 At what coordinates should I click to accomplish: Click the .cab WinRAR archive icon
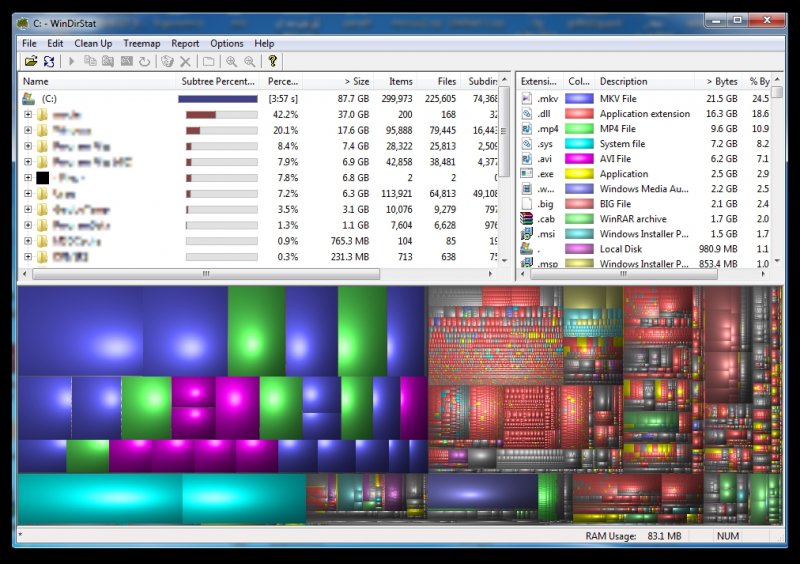click(527, 218)
